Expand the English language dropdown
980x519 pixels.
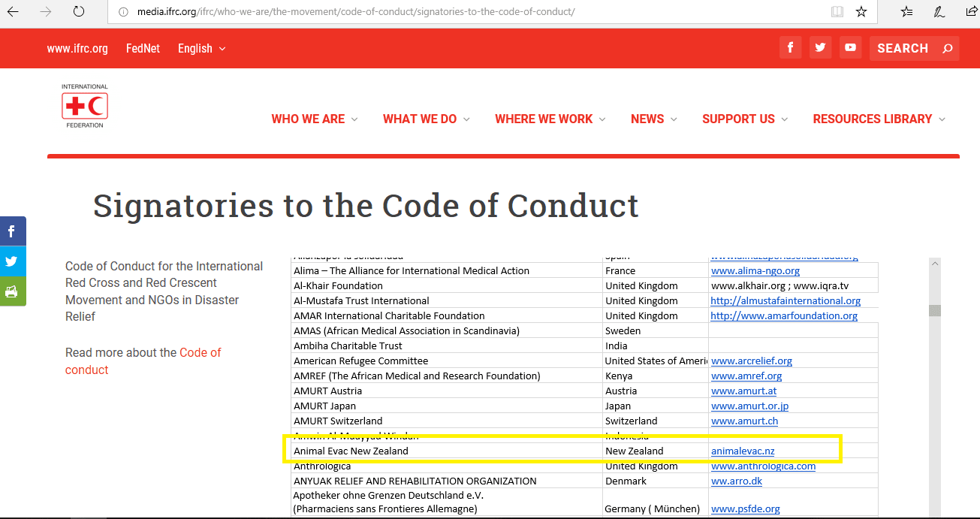[x=201, y=49]
